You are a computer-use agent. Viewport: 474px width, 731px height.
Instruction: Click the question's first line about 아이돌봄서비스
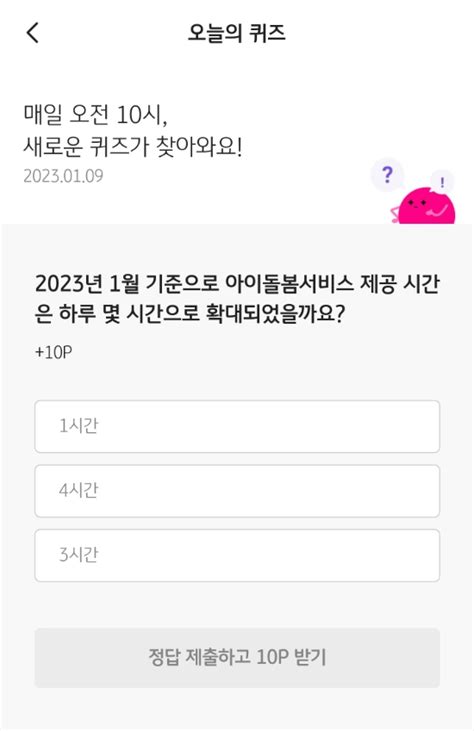pyautogui.click(x=237, y=283)
